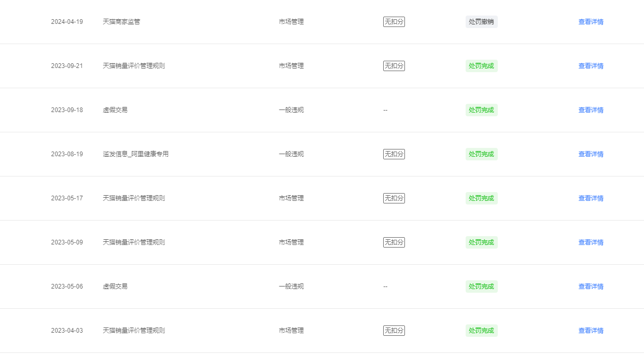The width and height of the screenshot is (644, 355).
Task: View details for the 2023-05-09 entry
Action: point(591,242)
